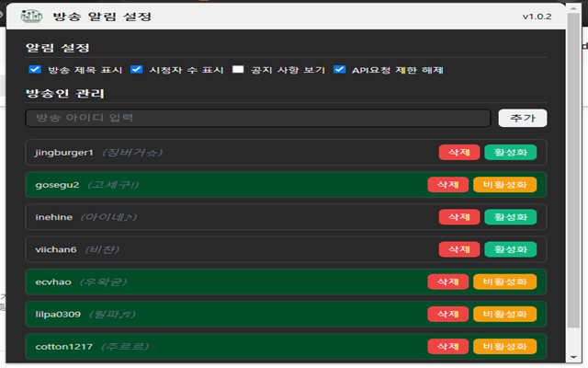Delete jingburger1 with its 삭제 button
The height and width of the screenshot is (368, 588).
point(459,153)
